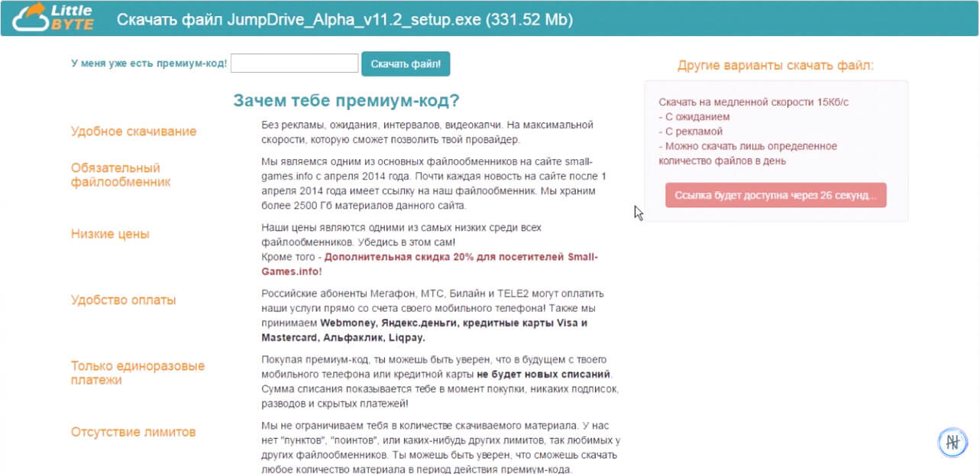Click the heading 'Зачем тебе премиум-код?'
This screenshot has height=474, width=980.
[x=346, y=101]
